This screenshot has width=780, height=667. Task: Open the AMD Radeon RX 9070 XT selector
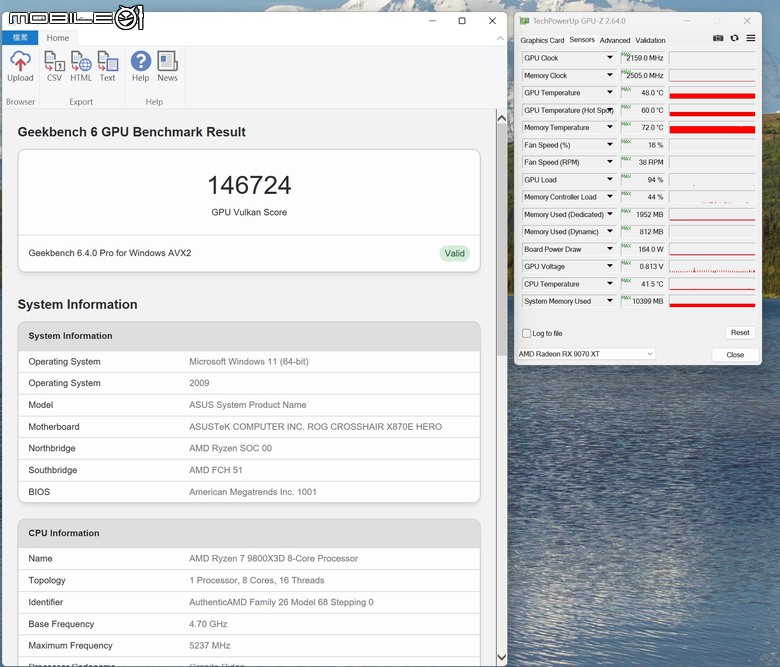pos(586,354)
